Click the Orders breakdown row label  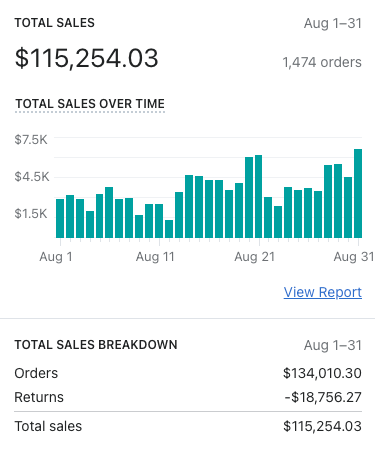[36, 373]
